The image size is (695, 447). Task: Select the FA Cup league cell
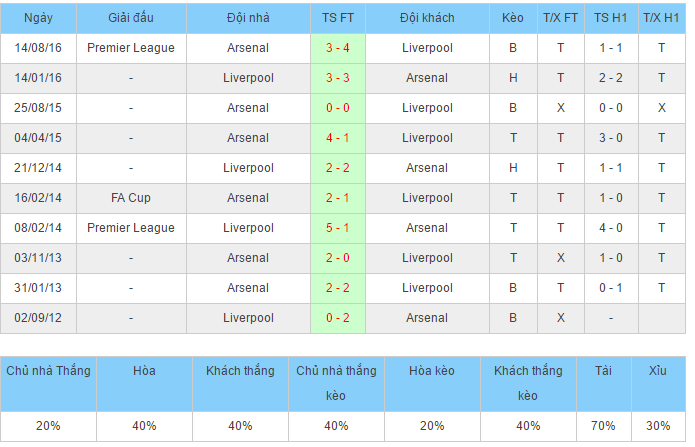tap(130, 198)
